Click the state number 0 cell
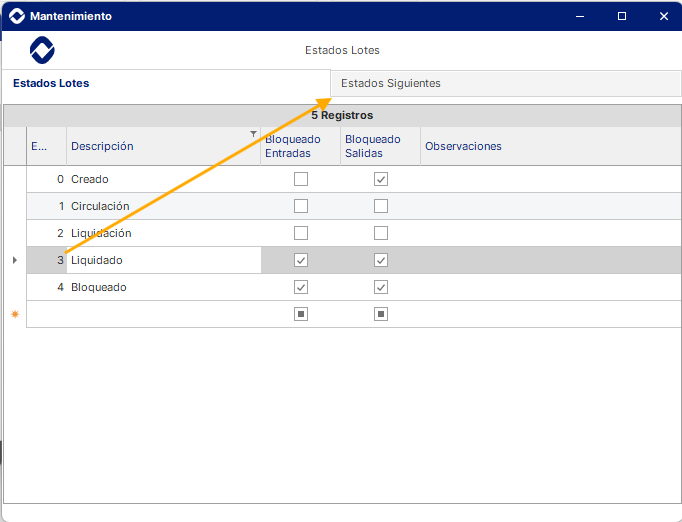Viewport: 682px width, 522px height. point(47,179)
